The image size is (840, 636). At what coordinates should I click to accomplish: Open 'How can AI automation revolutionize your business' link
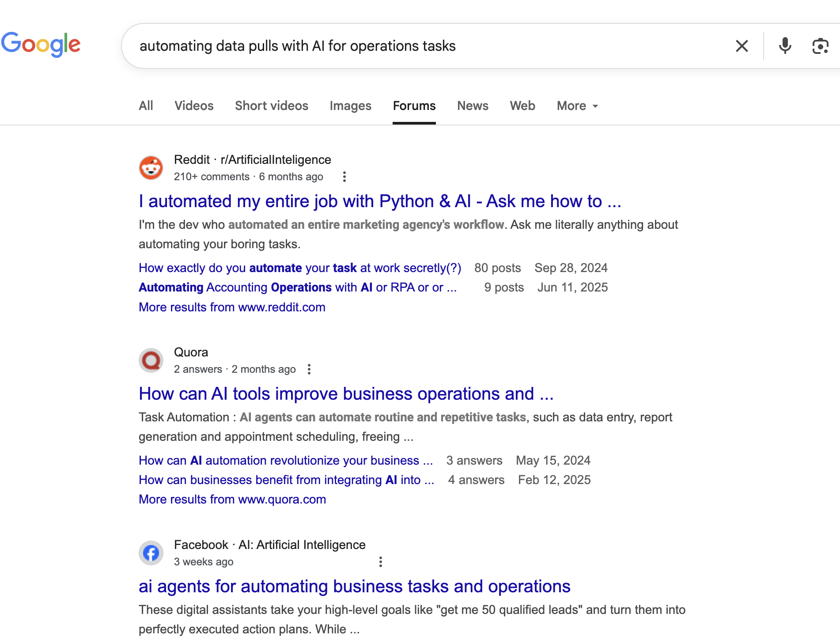coord(286,461)
